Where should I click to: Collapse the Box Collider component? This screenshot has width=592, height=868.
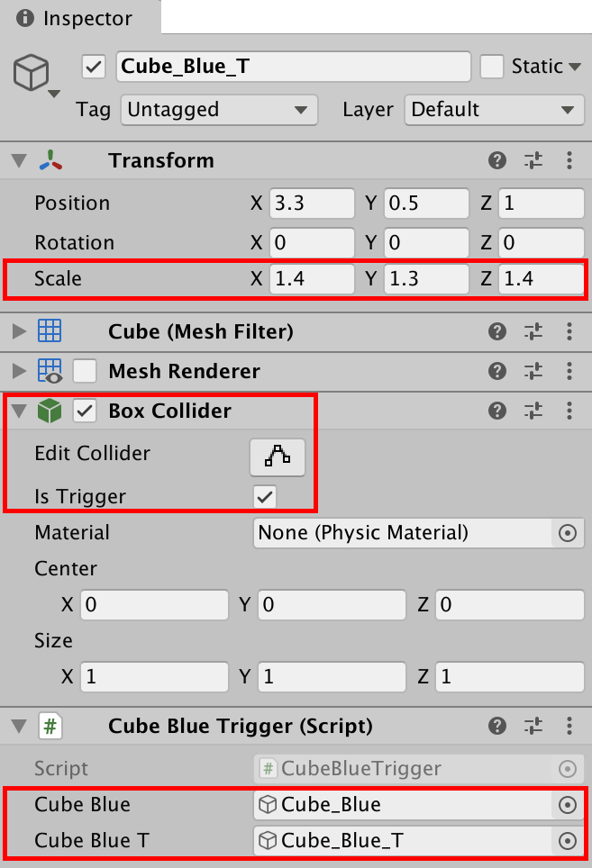coord(19,411)
